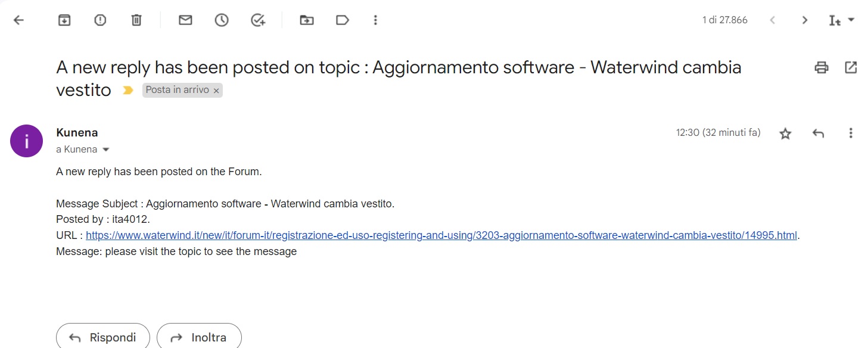Image resolution: width=868 pixels, height=348 pixels.
Task: Expand recipient details next to 'a Kunena'
Action: [106, 150]
